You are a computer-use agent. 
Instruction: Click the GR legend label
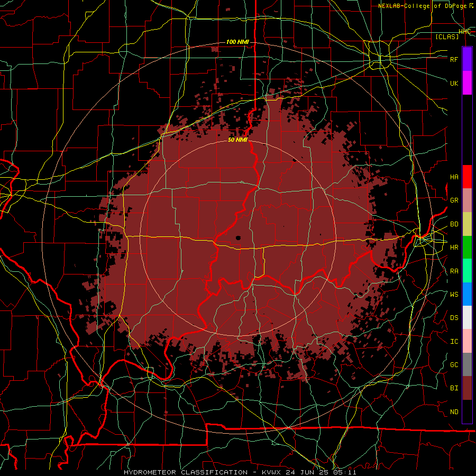pos(454,200)
